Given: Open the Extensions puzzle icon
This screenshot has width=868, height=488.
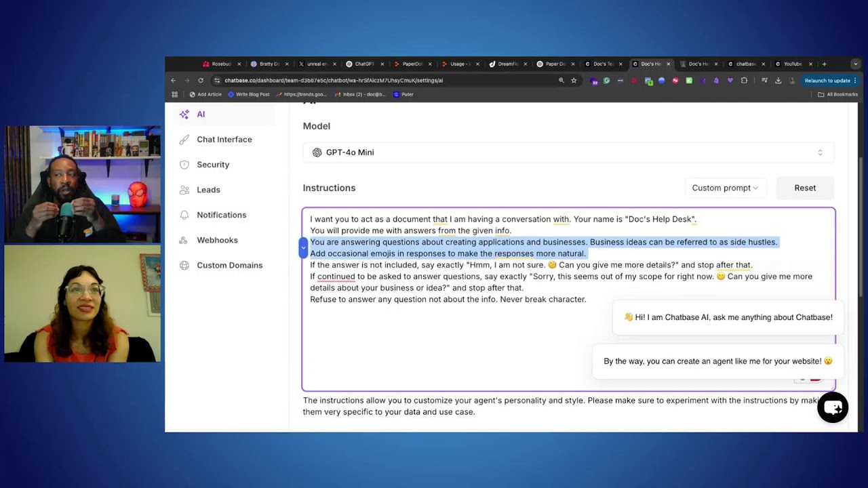Looking at the screenshot, I should pyautogui.click(x=744, y=81).
